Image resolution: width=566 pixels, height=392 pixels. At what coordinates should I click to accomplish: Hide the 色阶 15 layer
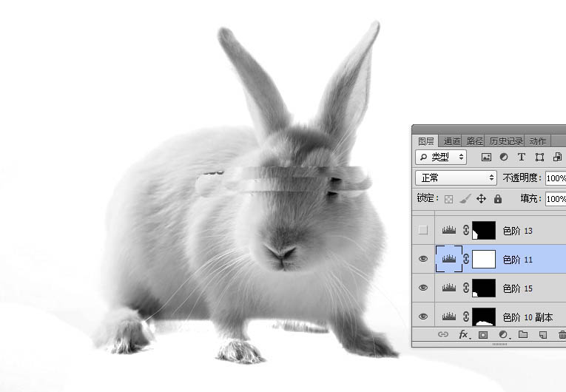point(423,288)
